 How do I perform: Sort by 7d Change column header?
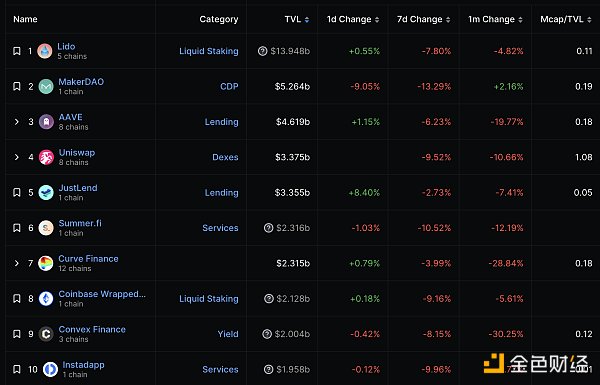[423, 19]
